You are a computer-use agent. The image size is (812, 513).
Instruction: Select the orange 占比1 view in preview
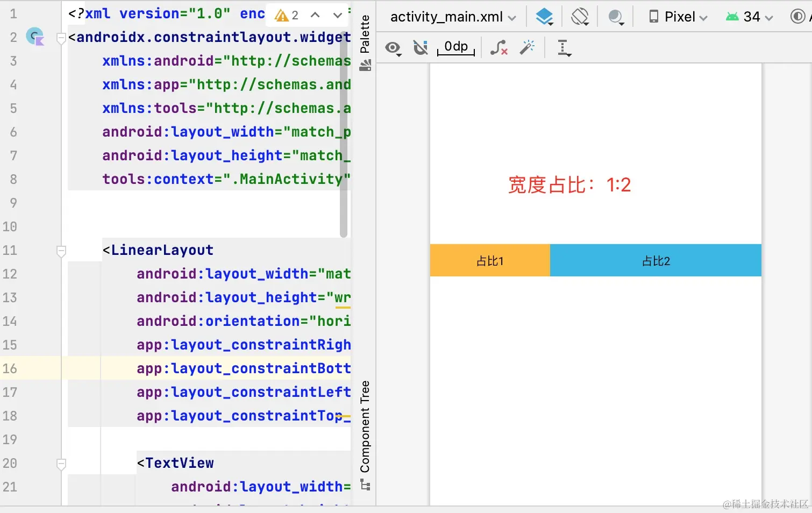coord(490,261)
